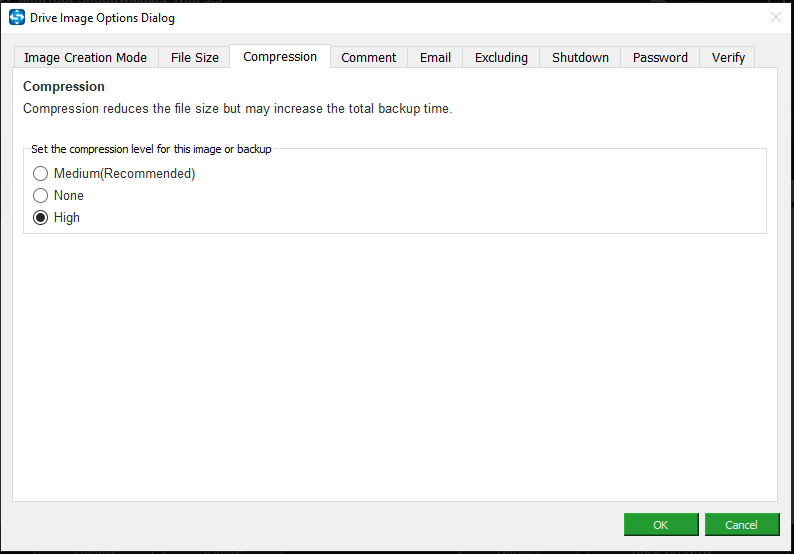Open the File Size tab
Screen dimensions: 794x554
[x=194, y=58]
